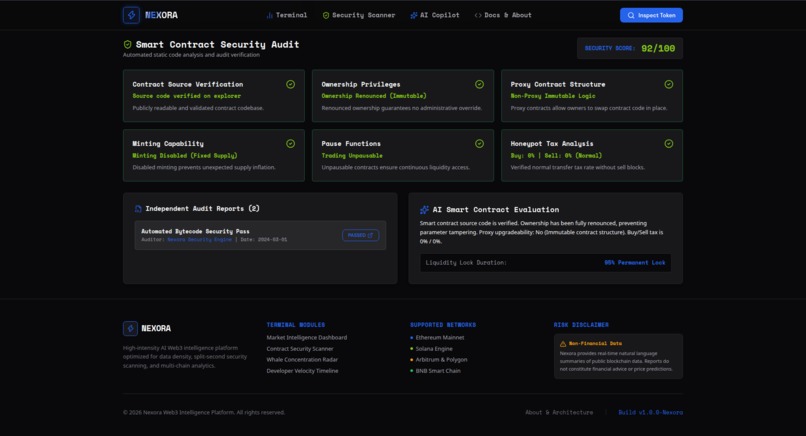
Task: Click sparkle icon beside AI Smart Contract Evaluation
Action: pos(424,210)
